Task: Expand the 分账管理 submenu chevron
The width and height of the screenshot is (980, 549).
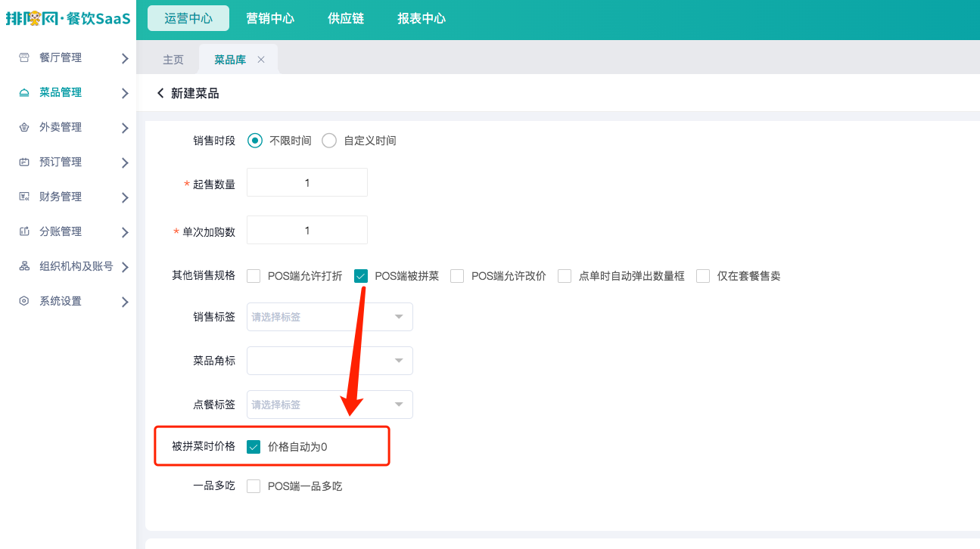Action: [125, 232]
